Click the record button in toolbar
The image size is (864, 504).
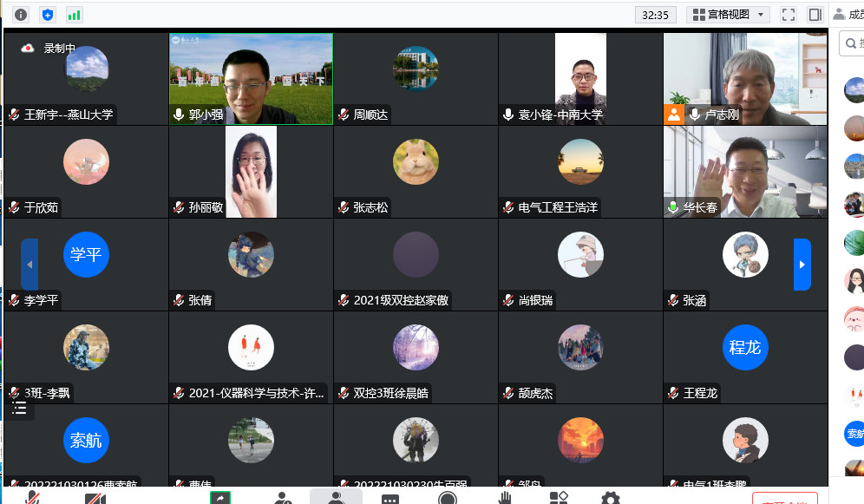(x=448, y=499)
